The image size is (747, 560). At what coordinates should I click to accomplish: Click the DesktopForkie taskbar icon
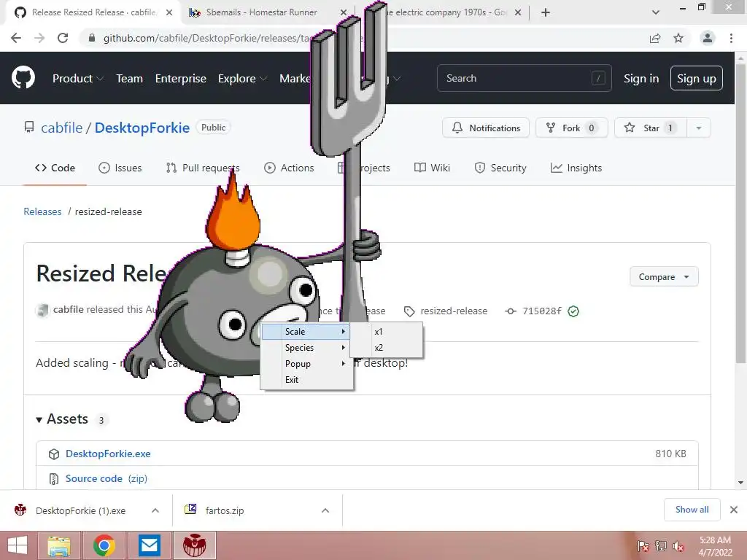click(x=194, y=545)
